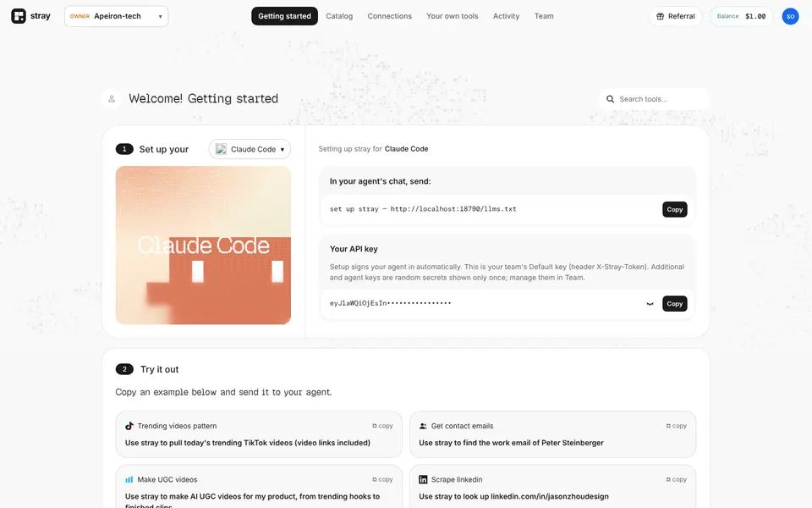
Task: Open the Getting started tab
Action: coord(284,16)
